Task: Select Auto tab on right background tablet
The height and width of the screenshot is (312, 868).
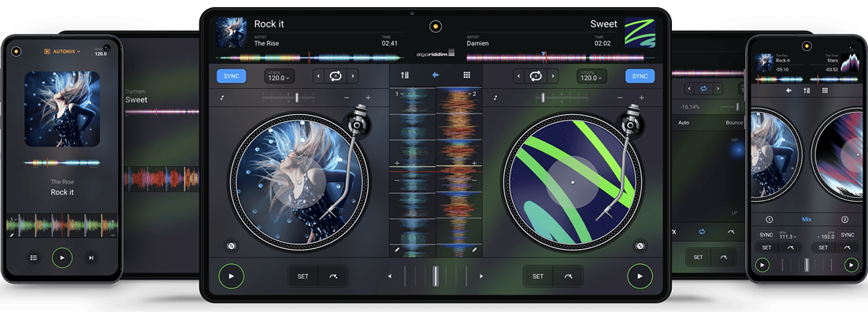Action: pyautogui.click(x=684, y=122)
